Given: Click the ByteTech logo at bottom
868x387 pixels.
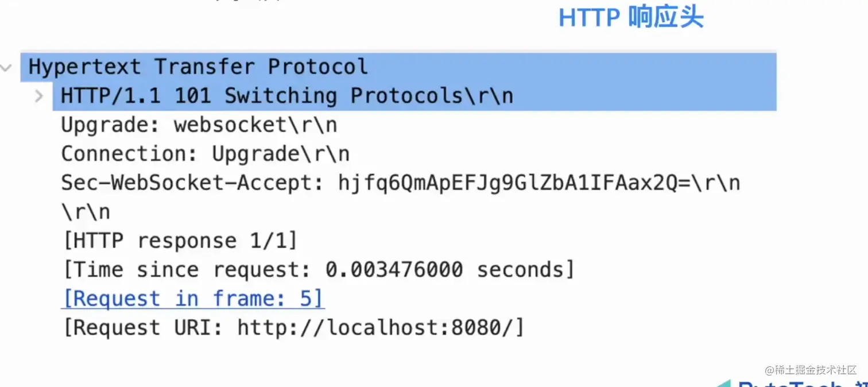Looking at the screenshot, I should click(x=792, y=383).
